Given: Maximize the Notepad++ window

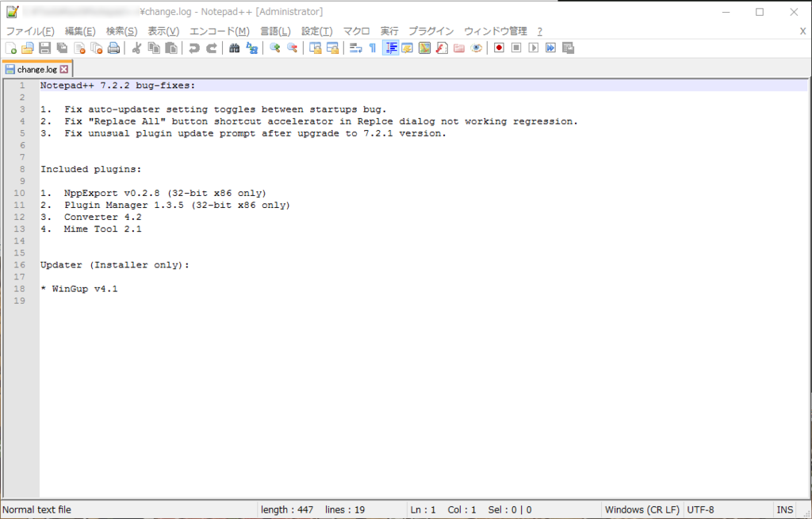Looking at the screenshot, I should pyautogui.click(x=760, y=11).
